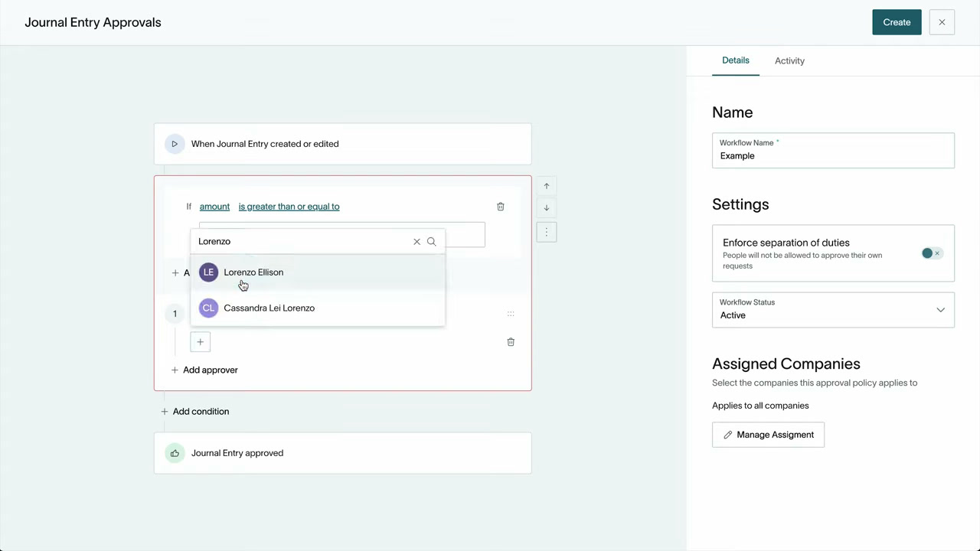The image size is (980, 551).
Task: Open the Workflow Status dropdown
Action: coord(833,309)
